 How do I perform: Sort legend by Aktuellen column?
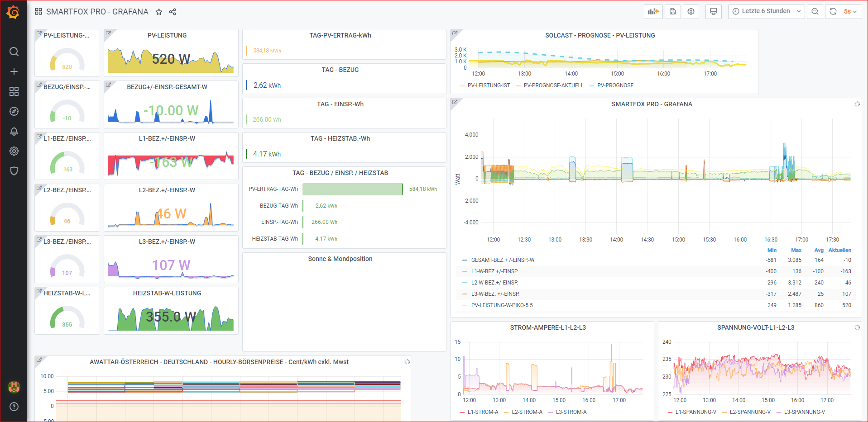[x=839, y=250]
